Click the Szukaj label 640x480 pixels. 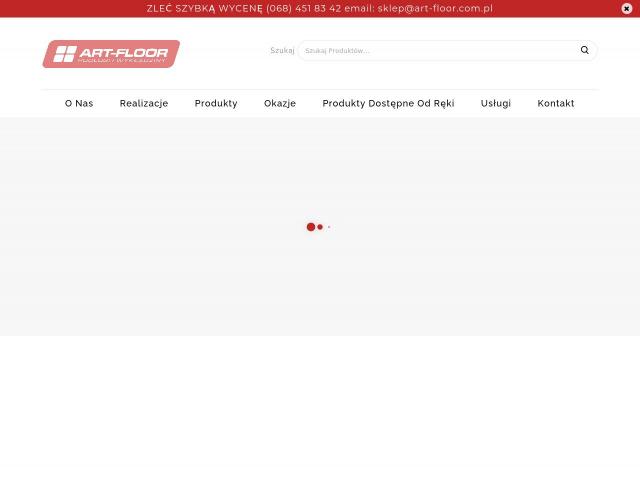pos(282,51)
